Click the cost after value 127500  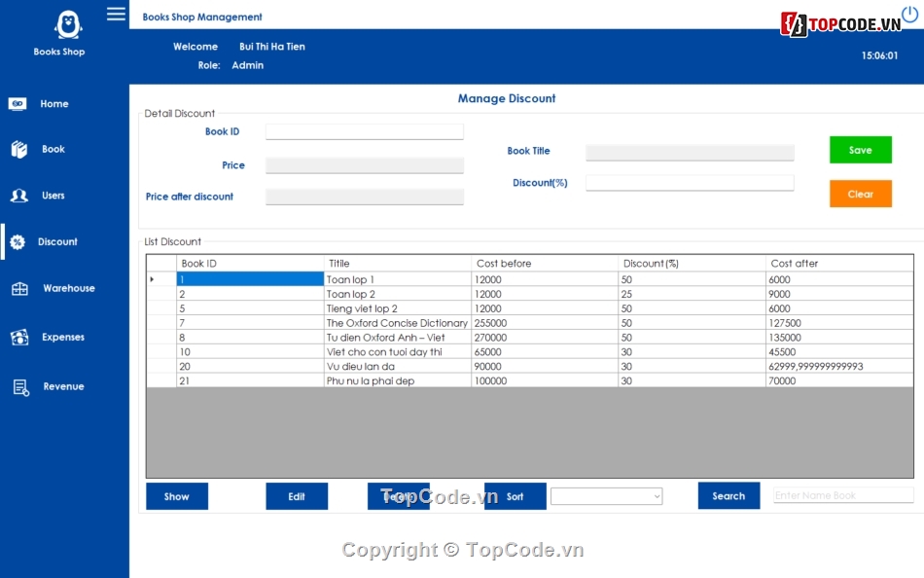[839, 323]
